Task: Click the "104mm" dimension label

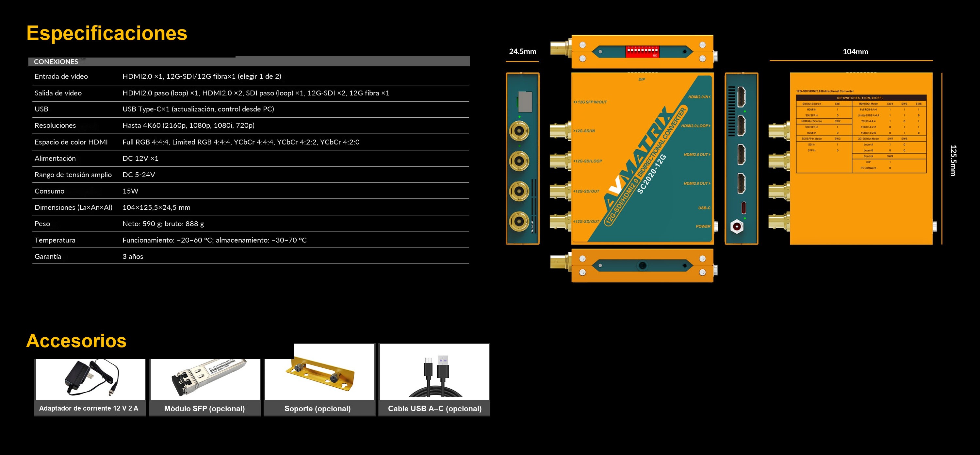Action: tap(855, 51)
